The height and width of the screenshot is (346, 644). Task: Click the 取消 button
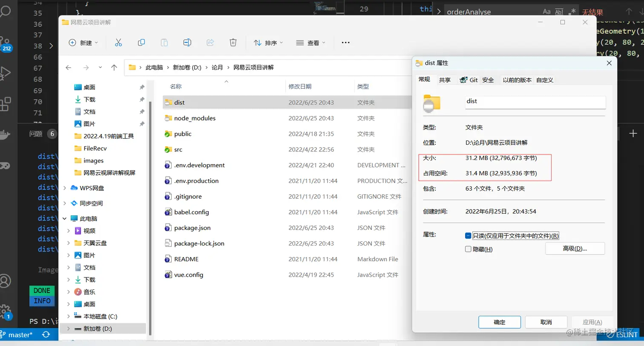click(x=546, y=322)
